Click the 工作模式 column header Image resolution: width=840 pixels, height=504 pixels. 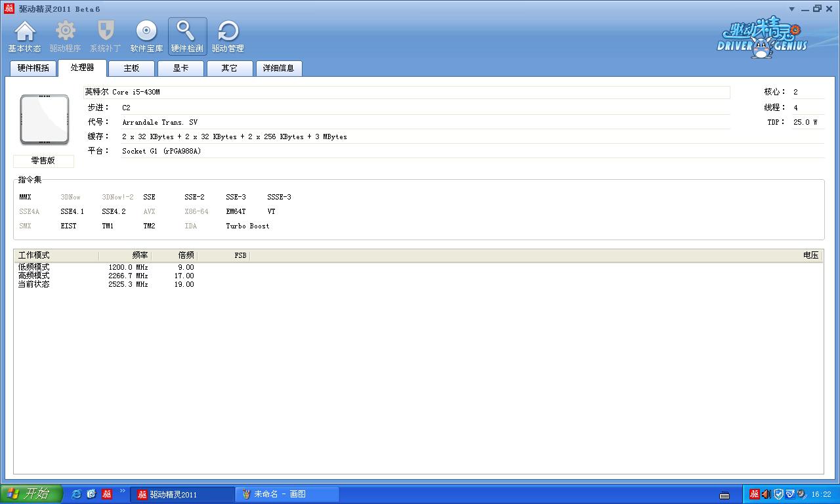click(56, 255)
